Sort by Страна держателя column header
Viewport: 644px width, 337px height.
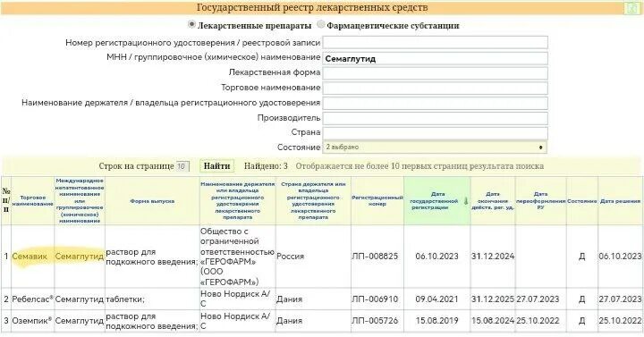point(313,201)
